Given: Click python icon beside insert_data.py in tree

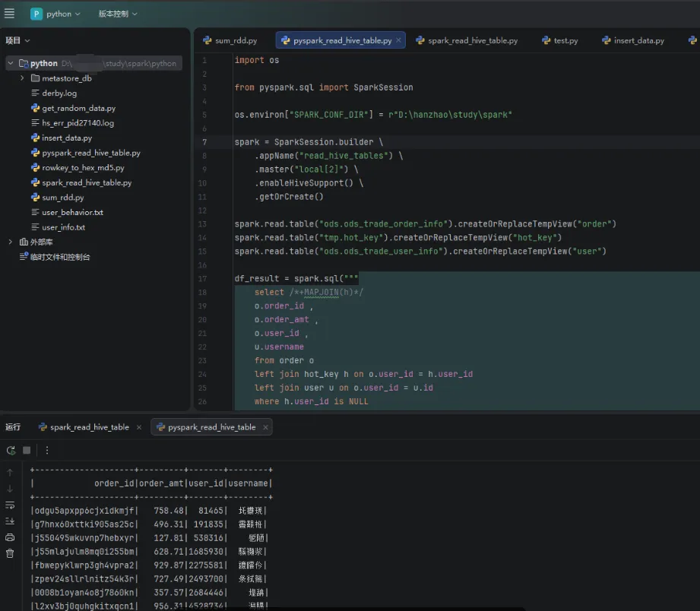Looking at the screenshot, I should click(35, 138).
